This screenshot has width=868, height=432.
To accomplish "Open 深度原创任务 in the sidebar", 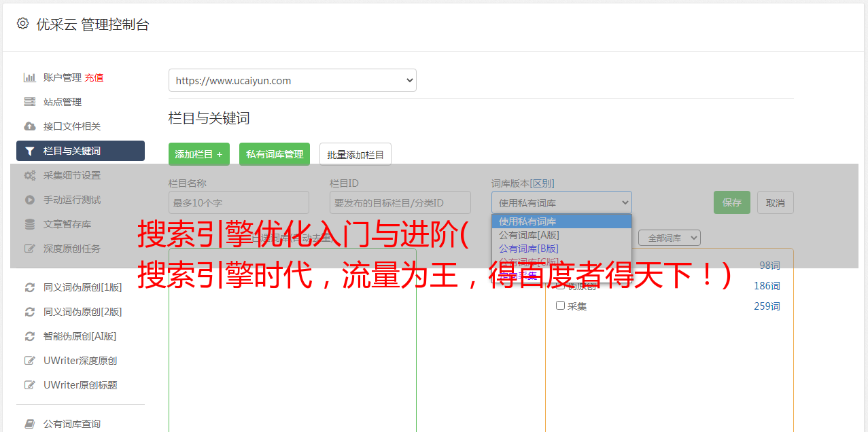I will pyautogui.click(x=72, y=249).
